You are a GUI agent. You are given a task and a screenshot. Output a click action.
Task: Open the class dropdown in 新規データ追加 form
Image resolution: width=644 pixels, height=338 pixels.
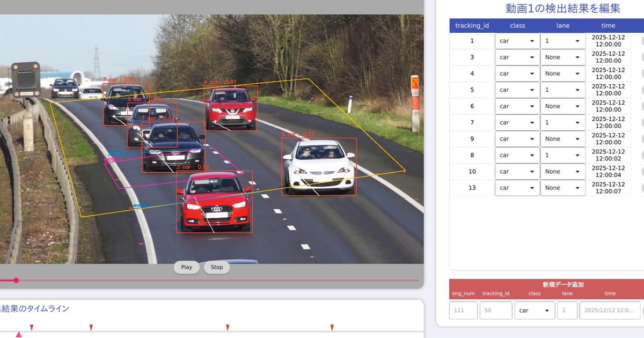[535, 310]
